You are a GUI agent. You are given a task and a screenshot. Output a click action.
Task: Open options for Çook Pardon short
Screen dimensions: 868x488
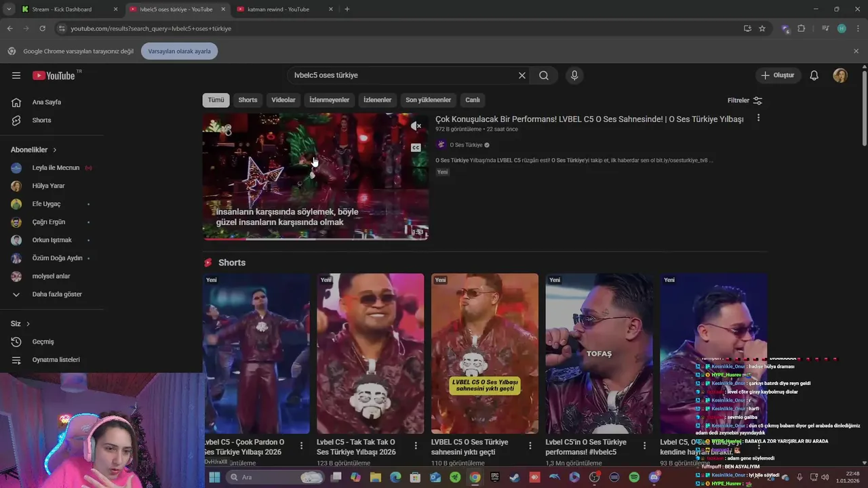point(302,446)
